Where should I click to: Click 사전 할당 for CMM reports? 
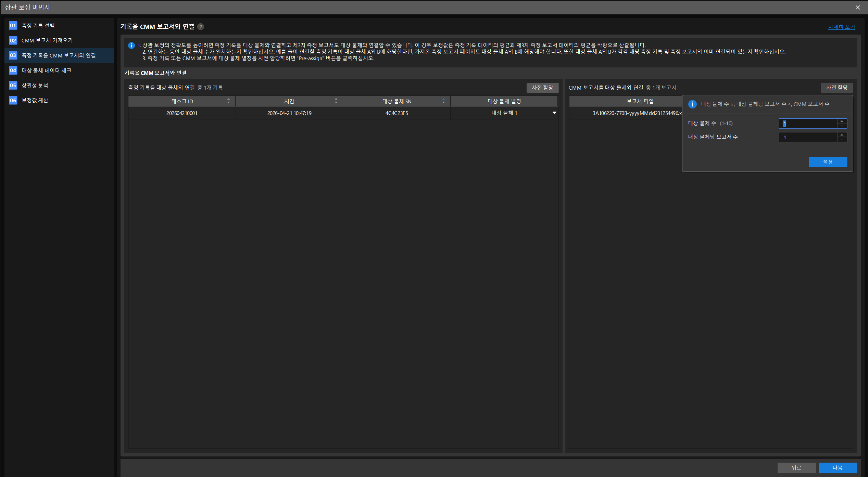pyautogui.click(x=837, y=88)
